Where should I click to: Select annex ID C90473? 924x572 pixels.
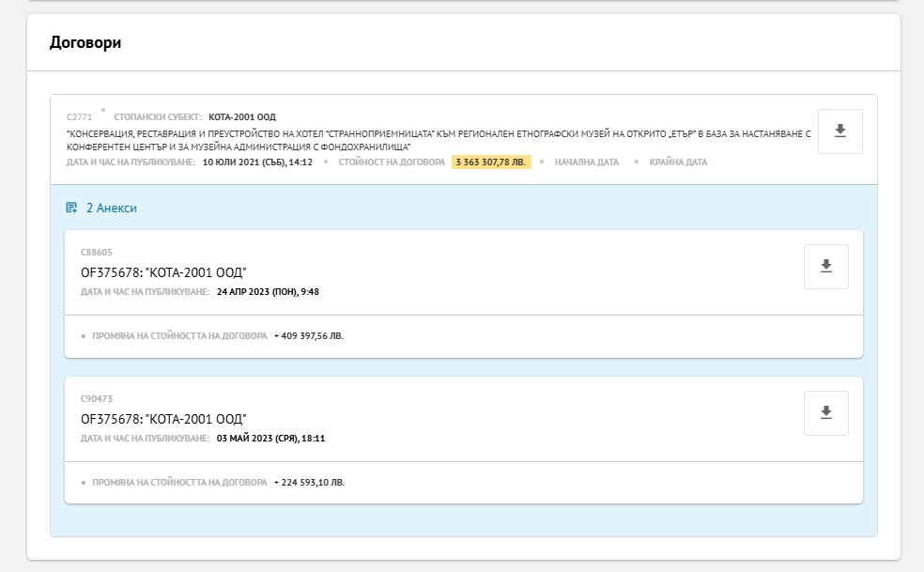click(x=97, y=399)
